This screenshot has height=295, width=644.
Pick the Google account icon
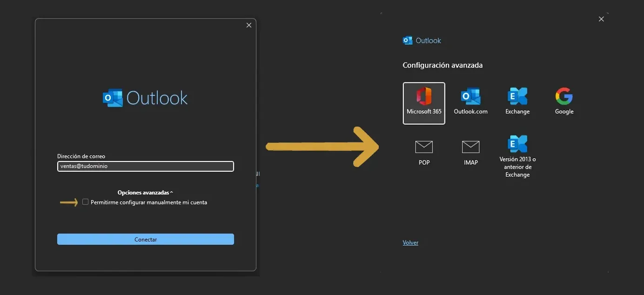(x=563, y=98)
